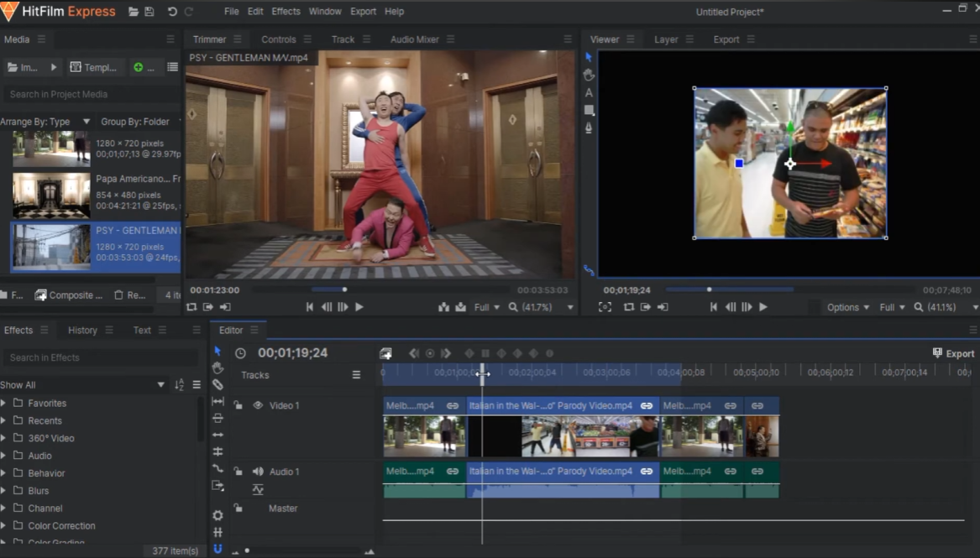
Task: Jump to start in the Trimmer
Action: click(x=309, y=307)
